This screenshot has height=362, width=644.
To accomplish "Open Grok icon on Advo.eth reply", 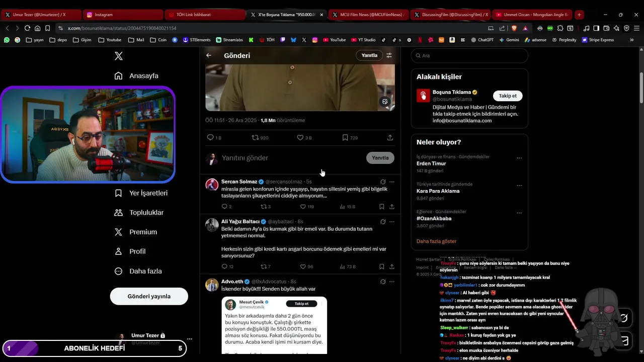I will [383, 282].
